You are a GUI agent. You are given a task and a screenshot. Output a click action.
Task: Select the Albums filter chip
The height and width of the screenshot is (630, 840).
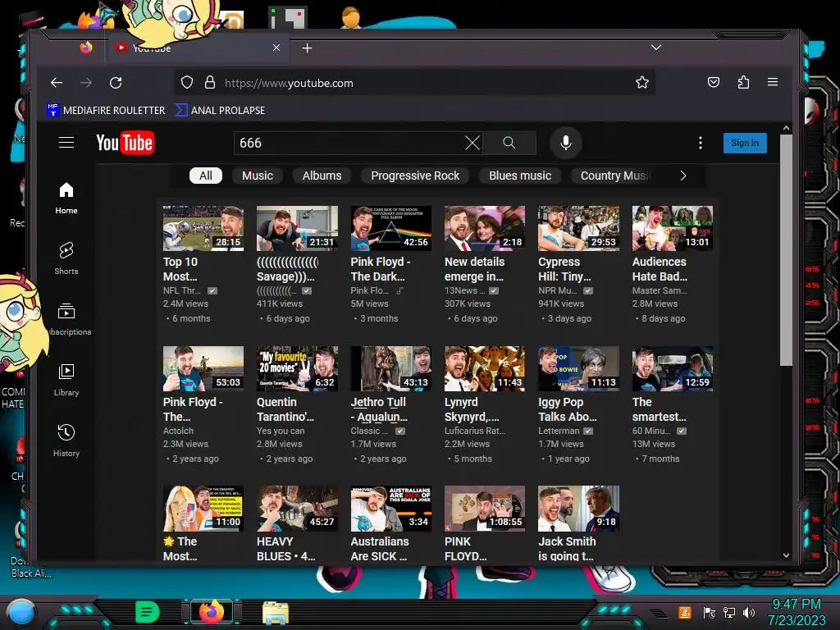pyautogui.click(x=322, y=176)
